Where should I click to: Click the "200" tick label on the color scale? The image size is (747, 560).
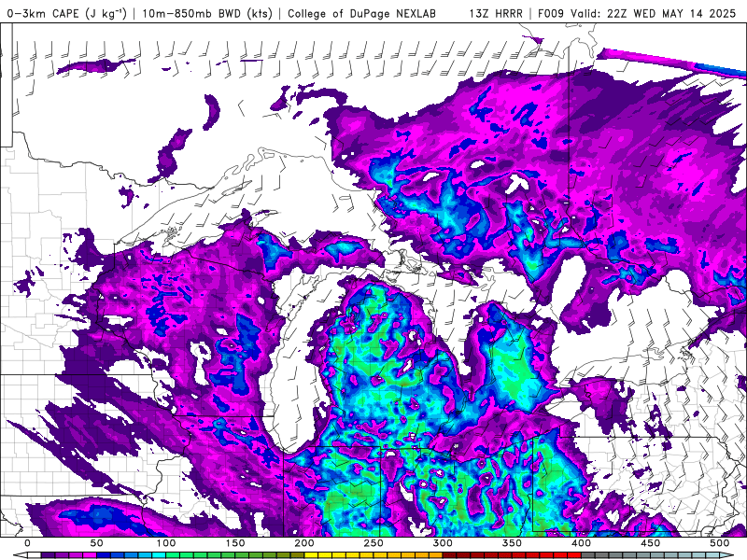coord(304,543)
